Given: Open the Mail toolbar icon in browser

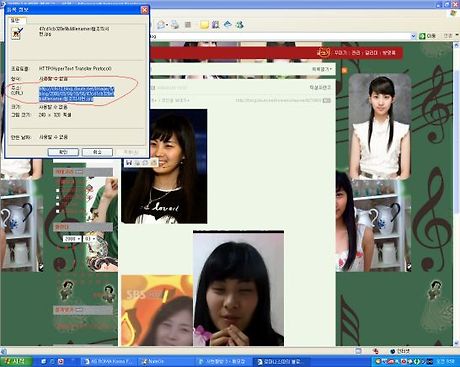Looking at the screenshot, I should coord(161,24).
